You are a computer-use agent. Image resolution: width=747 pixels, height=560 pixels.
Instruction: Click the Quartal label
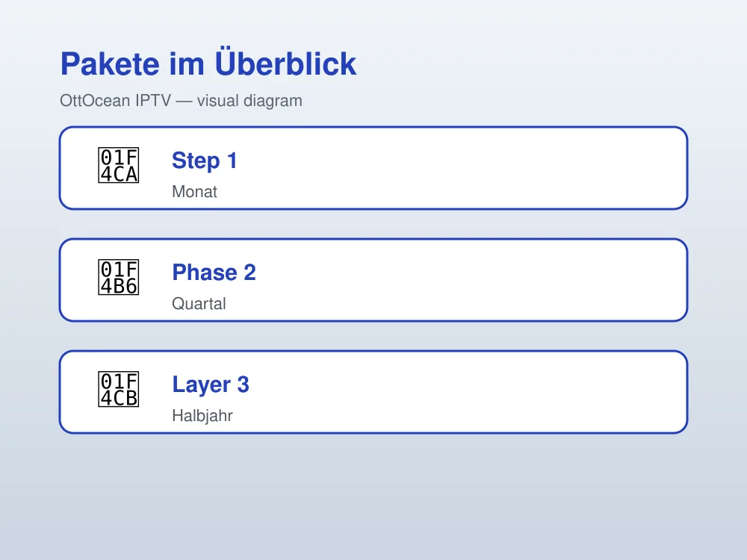point(199,304)
